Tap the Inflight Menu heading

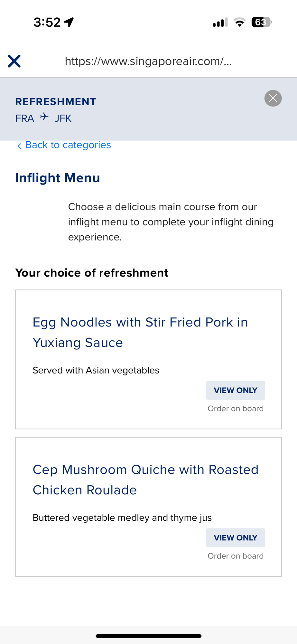pos(58,178)
